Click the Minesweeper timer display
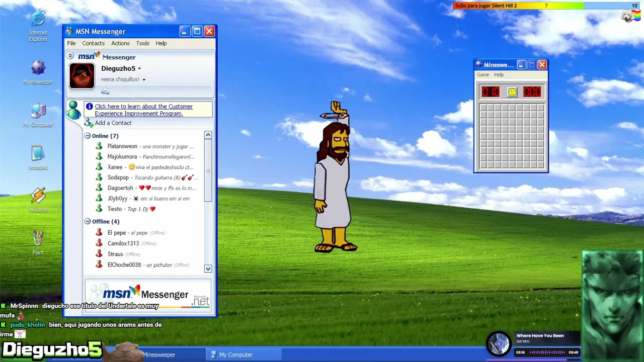The image size is (644, 362). click(532, 92)
